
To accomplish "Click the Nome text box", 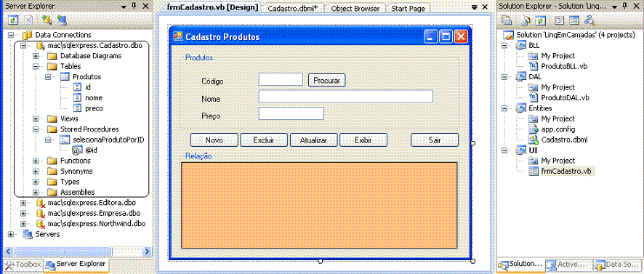I will (x=346, y=96).
